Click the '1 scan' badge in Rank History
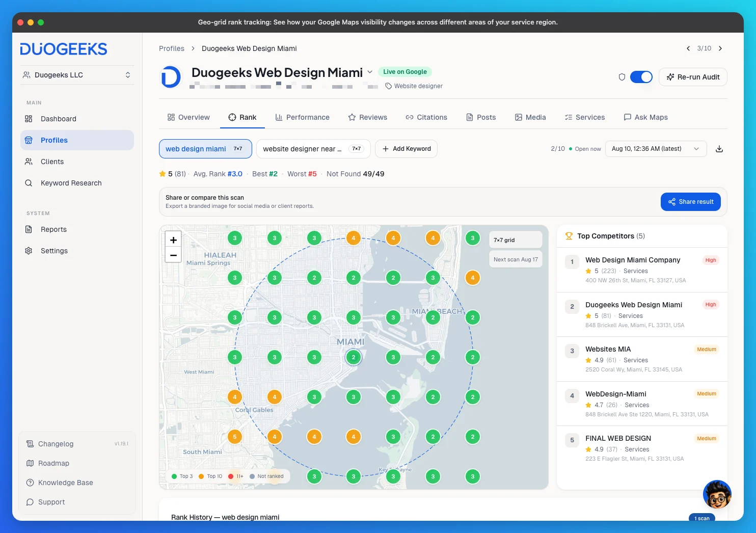 (x=702, y=518)
